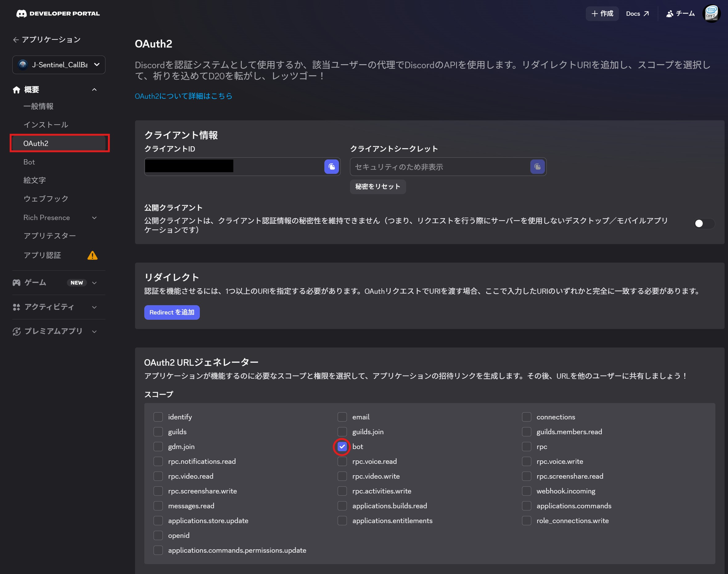Click the home icon next to 概要
728x574 pixels.
pyautogui.click(x=16, y=90)
